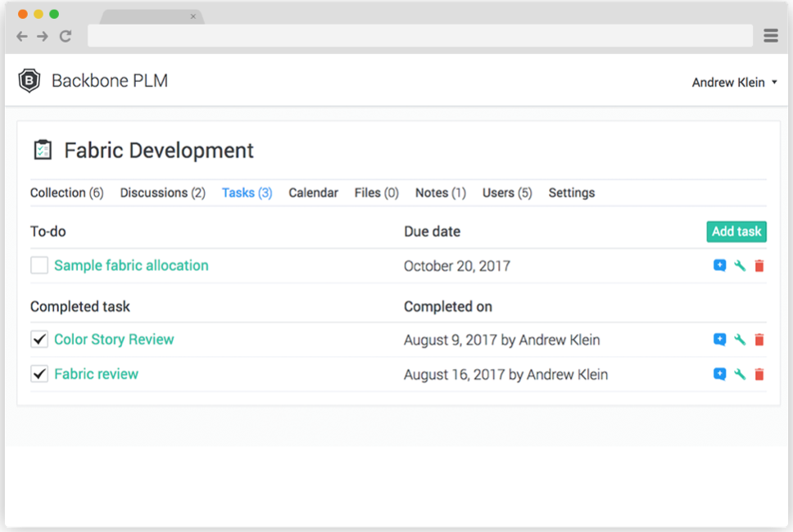Go back with browser back arrow

click(22, 36)
